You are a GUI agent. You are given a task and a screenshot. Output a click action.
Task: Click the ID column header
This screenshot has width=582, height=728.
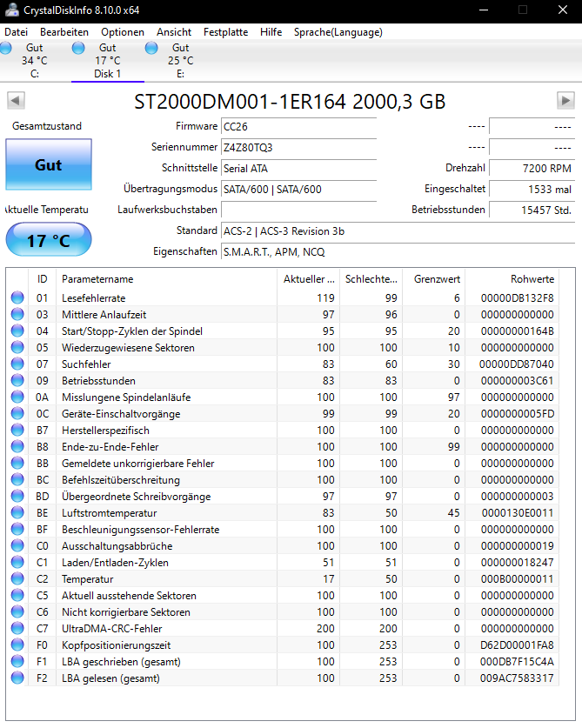click(43, 279)
